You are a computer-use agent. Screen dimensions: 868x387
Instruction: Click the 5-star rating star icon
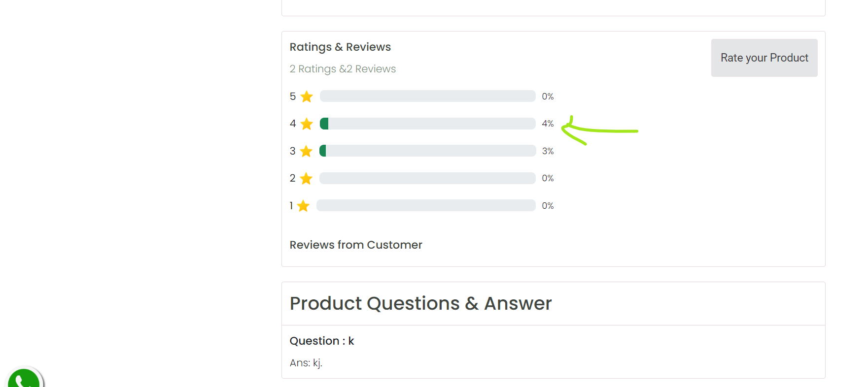307,97
